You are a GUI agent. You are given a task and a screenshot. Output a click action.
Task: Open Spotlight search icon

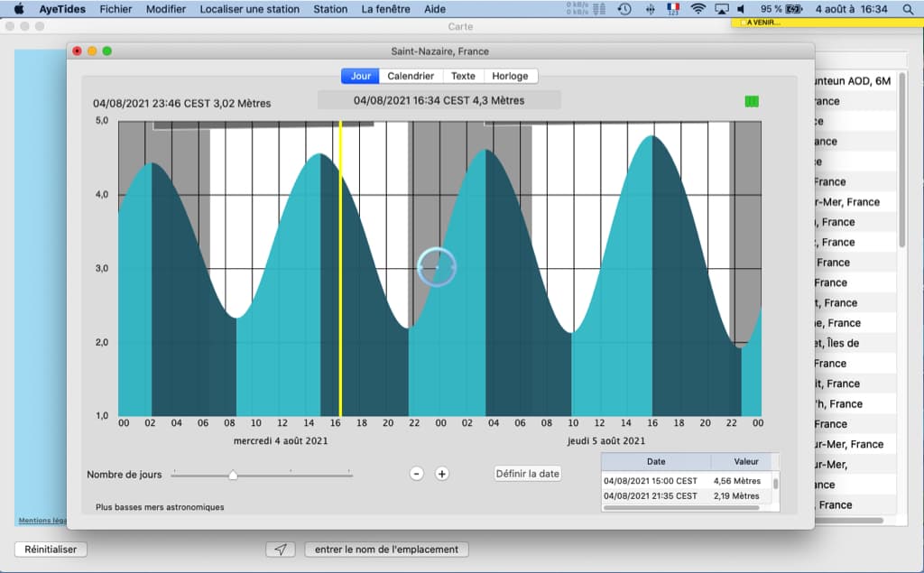point(908,9)
